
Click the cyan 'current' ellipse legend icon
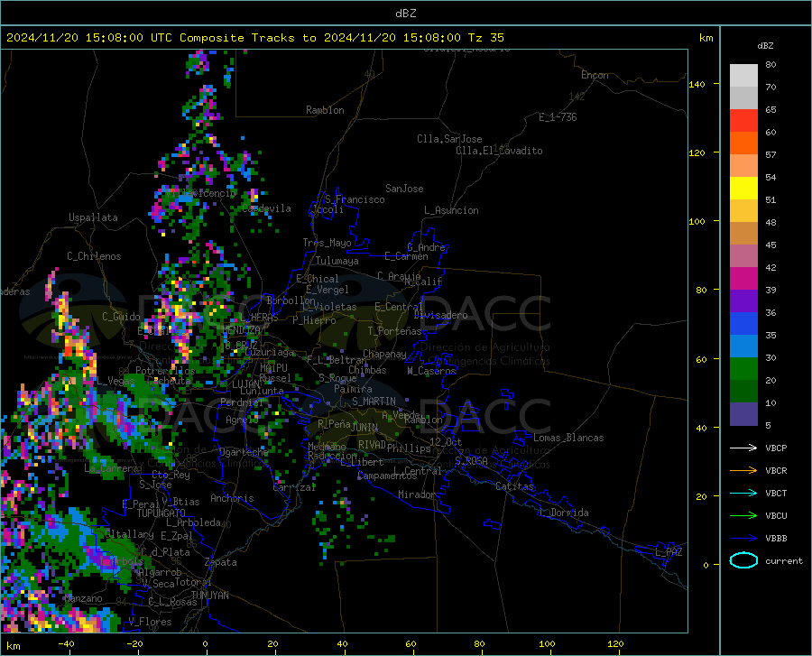click(x=743, y=560)
